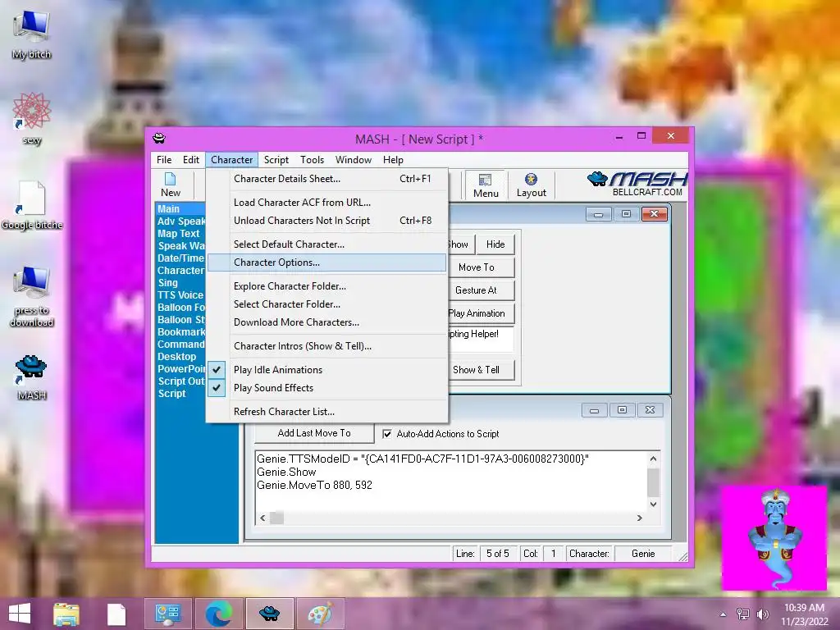This screenshot has width=840, height=630.
Task: Select the 'press to download' desktop icon
Action: pos(32,296)
